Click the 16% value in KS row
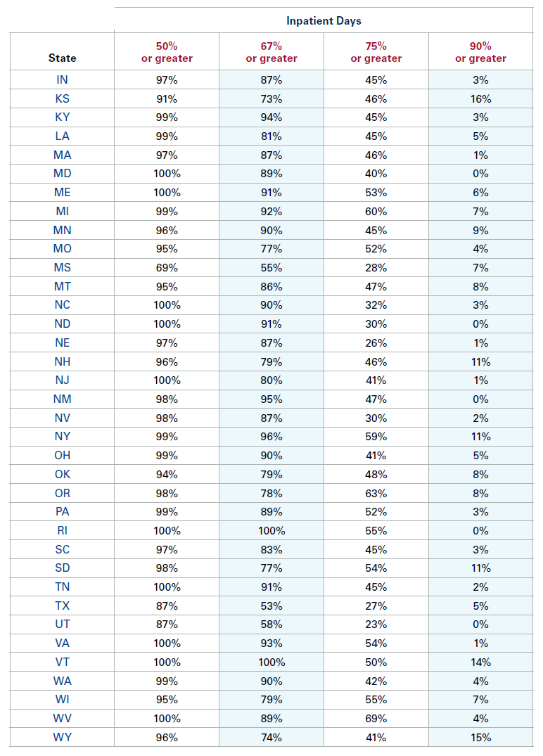The width and height of the screenshot is (543, 756). (480, 98)
